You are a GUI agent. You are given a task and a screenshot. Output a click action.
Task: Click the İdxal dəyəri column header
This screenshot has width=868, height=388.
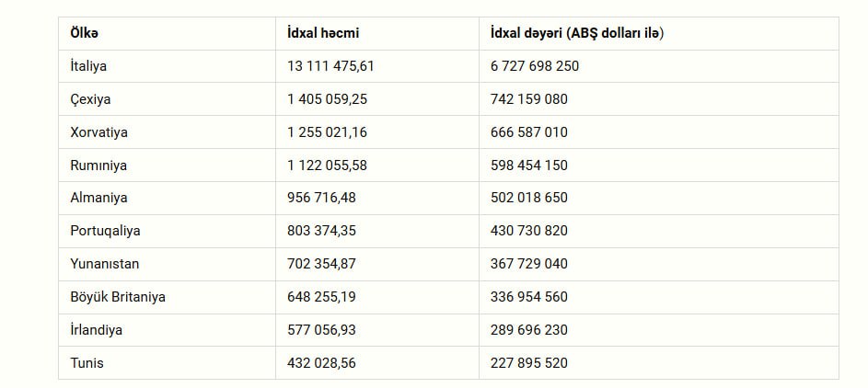point(578,33)
